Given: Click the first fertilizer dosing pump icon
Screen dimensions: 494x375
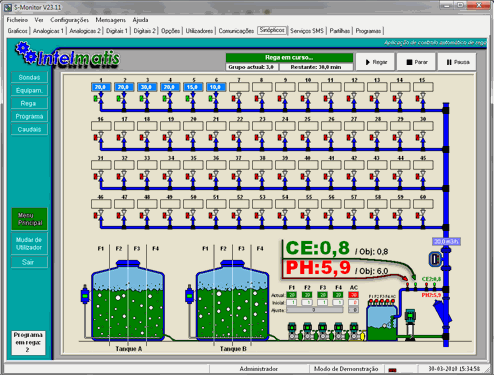Looking at the screenshot, I should 292,331.
